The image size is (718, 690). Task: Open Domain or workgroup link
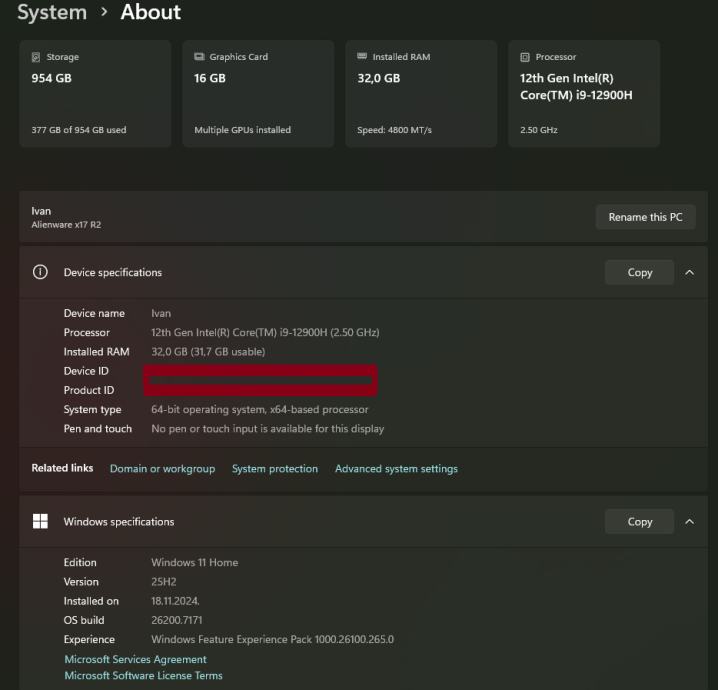pos(162,468)
